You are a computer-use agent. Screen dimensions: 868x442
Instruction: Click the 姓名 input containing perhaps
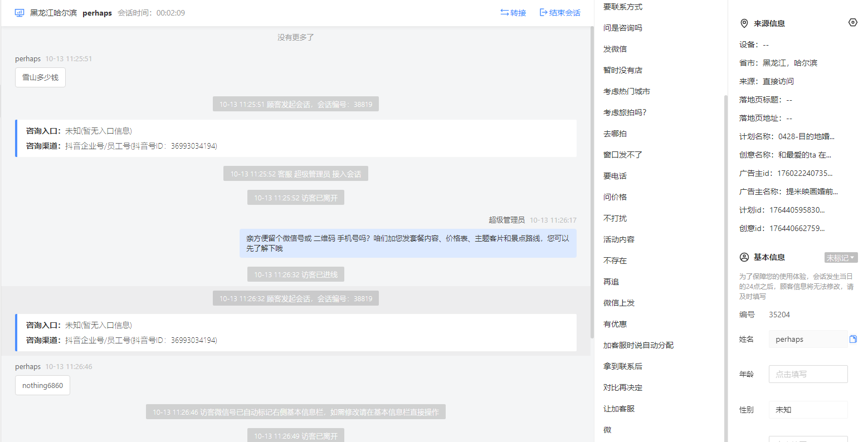(x=808, y=339)
